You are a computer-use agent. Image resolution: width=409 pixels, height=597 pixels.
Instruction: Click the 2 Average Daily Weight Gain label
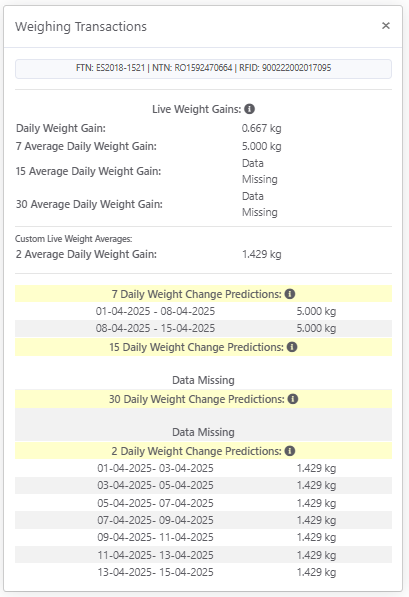(x=86, y=254)
